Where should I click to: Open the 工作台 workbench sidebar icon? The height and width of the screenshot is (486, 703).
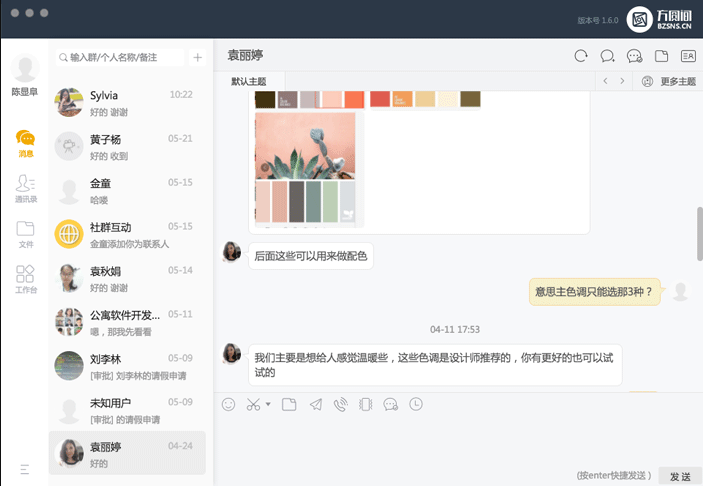coord(25,278)
